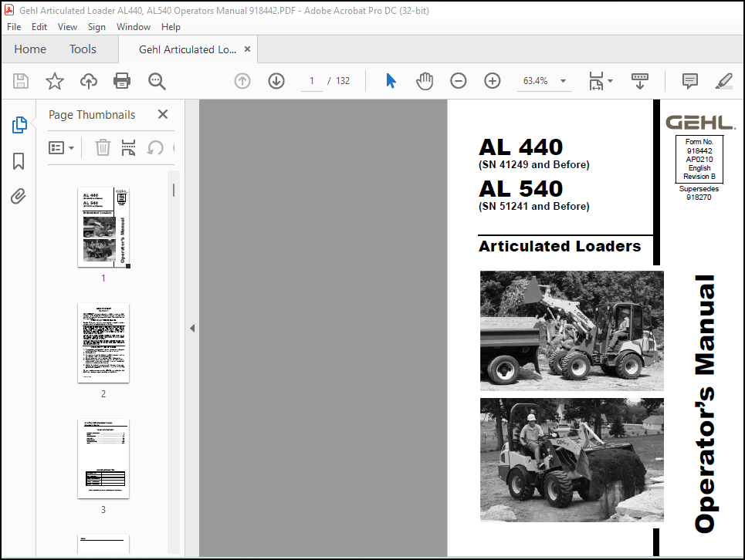
Task: Open fit page options icon
Action: pyautogui.click(x=596, y=81)
